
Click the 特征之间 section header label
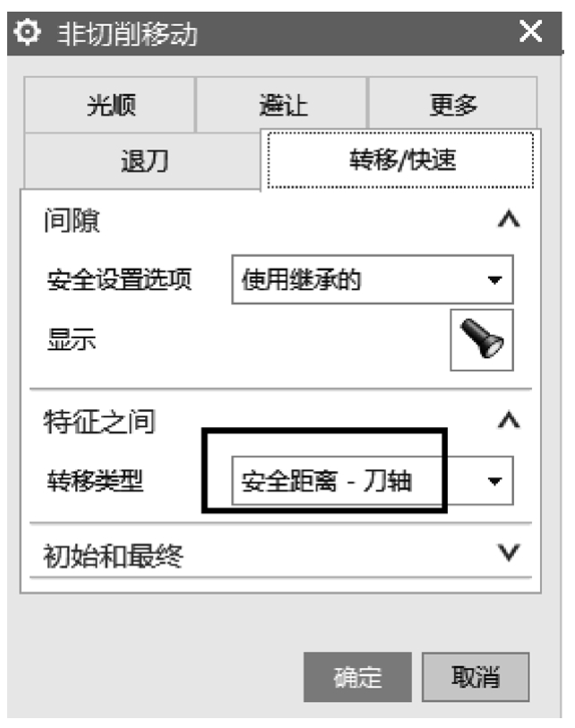coord(99,422)
